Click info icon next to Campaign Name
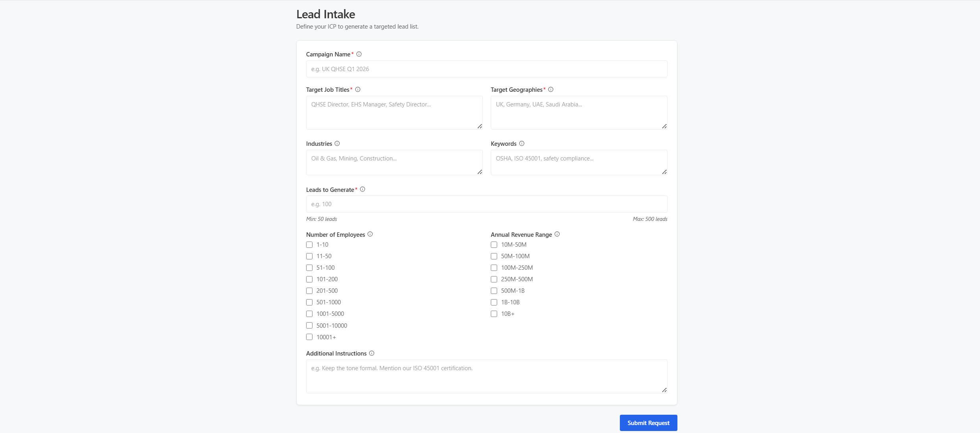This screenshot has height=433, width=980. point(359,54)
